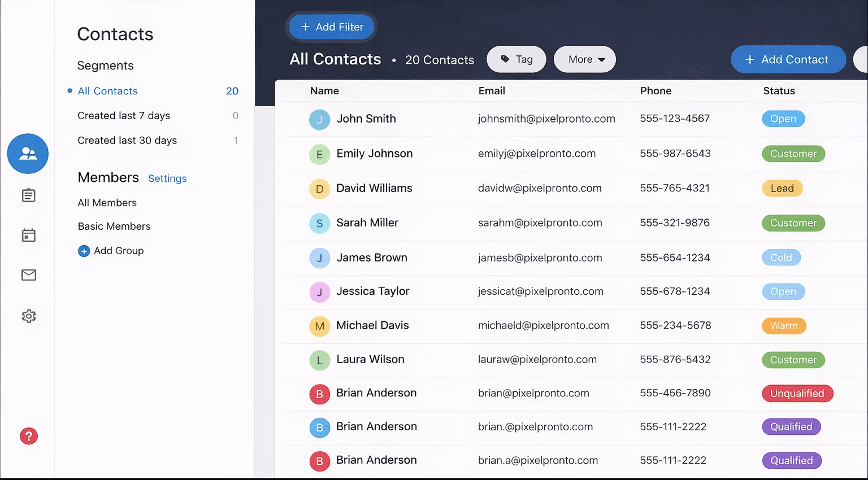This screenshot has height=480, width=868.
Task: Click Emily Johnson's email address
Action: tap(537, 153)
